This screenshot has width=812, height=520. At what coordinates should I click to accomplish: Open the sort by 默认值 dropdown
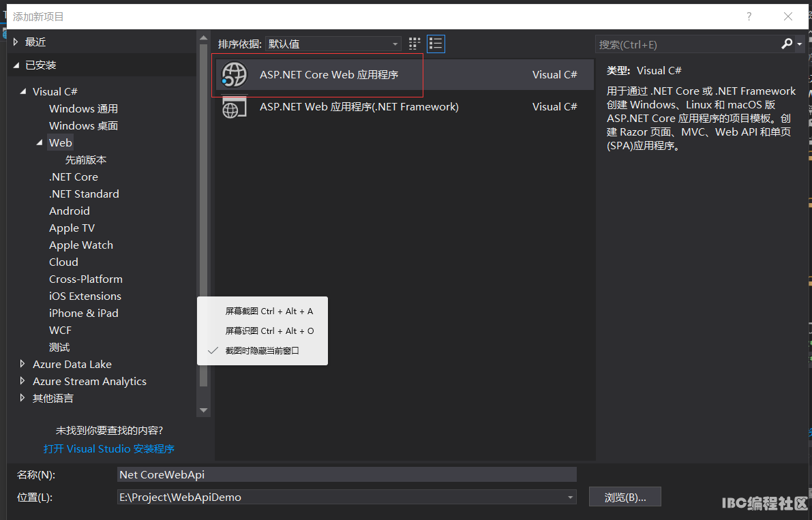click(333, 44)
